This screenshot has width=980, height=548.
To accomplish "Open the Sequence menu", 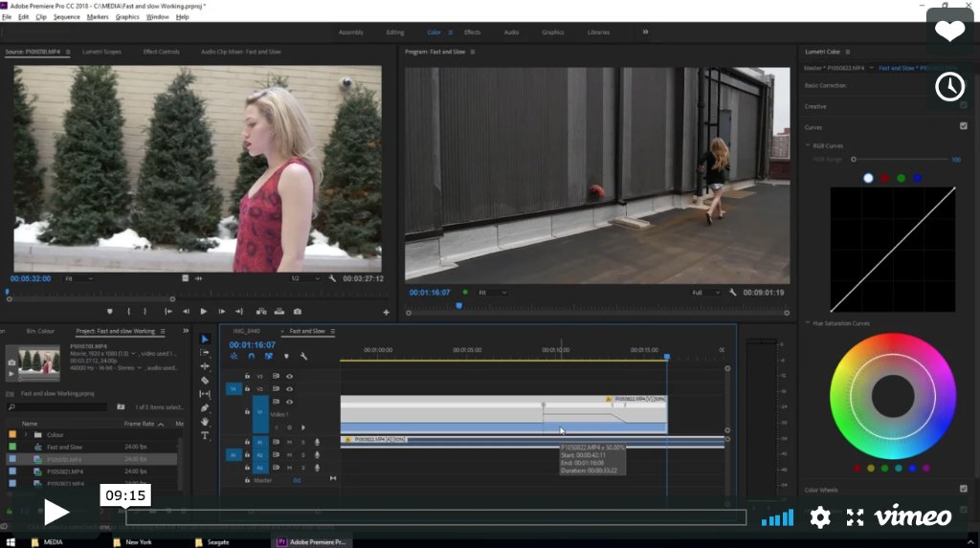I will (66, 17).
